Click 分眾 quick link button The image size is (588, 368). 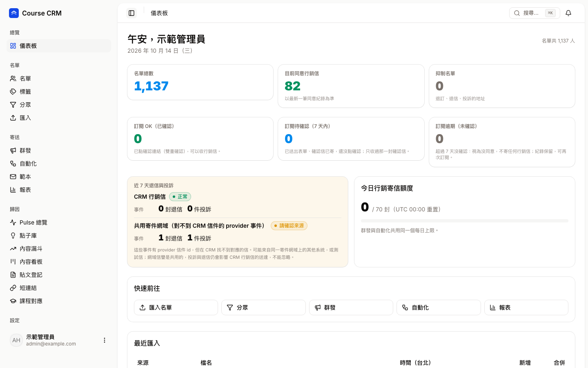tap(263, 307)
